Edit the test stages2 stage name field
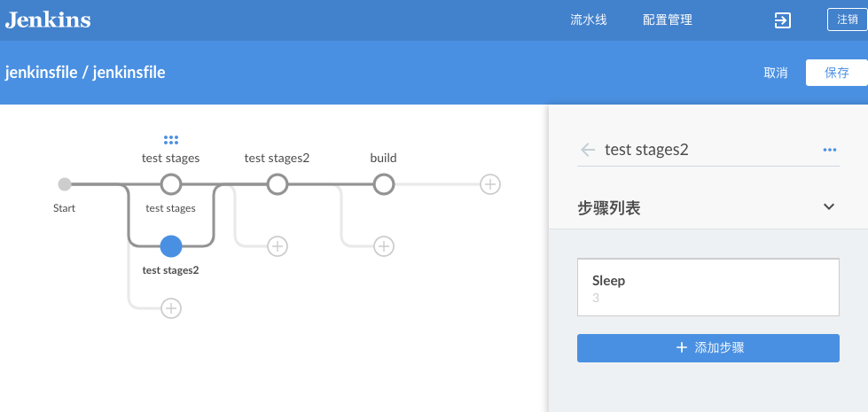Viewport: 868px width, 412px height. [708, 150]
